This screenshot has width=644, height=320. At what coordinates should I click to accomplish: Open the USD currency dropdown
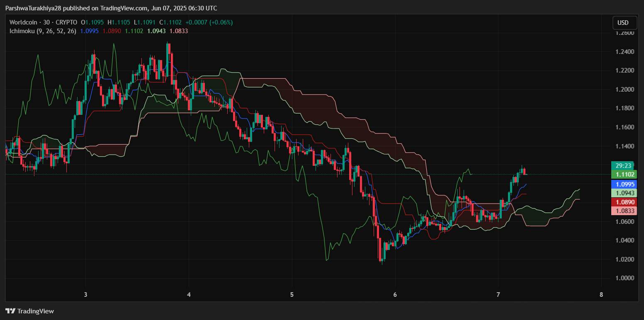coord(623,23)
